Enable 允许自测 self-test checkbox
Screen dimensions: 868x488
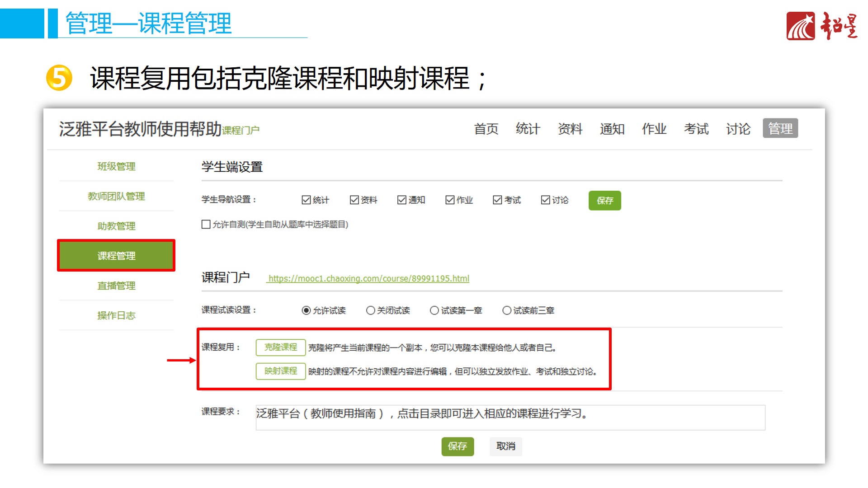tap(206, 225)
